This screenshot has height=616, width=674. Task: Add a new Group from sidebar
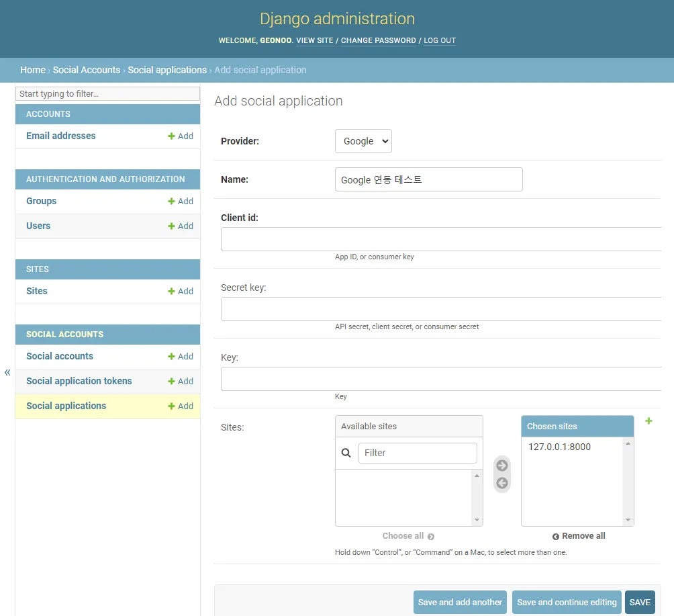pyautogui.click(x=181, y=202)
